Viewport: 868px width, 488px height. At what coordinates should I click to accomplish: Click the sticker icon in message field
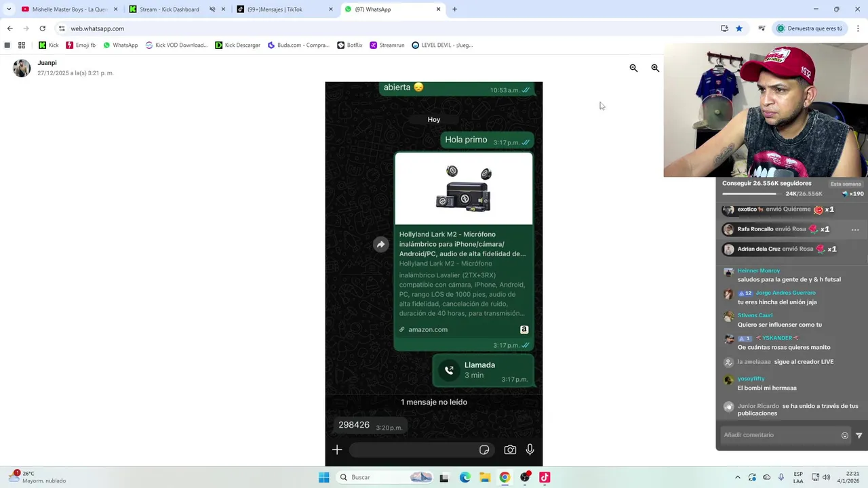click(484, 450)
